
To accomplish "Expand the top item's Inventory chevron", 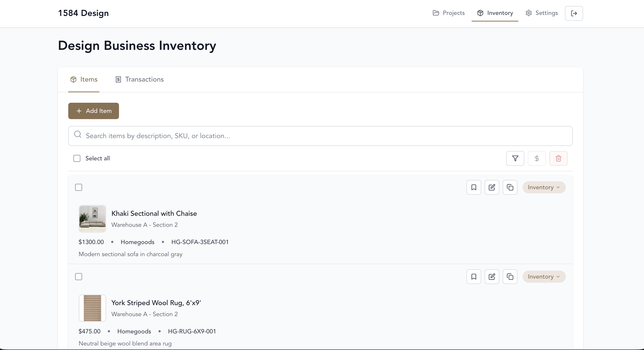I will point(558,187).
